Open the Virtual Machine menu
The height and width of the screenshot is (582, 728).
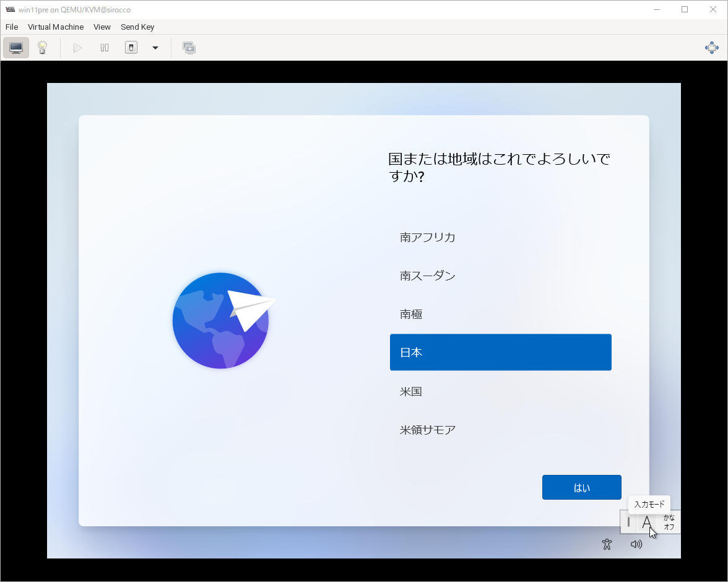(x=56, y=27)
